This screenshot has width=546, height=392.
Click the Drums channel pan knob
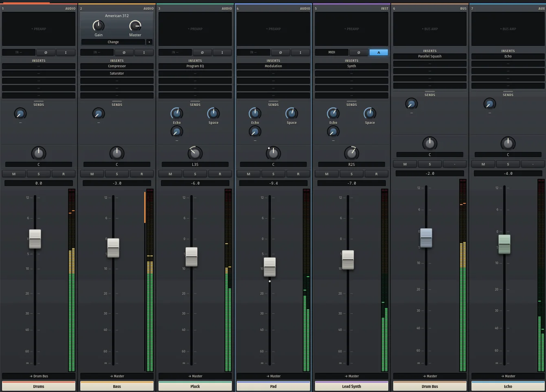(39, 153)
